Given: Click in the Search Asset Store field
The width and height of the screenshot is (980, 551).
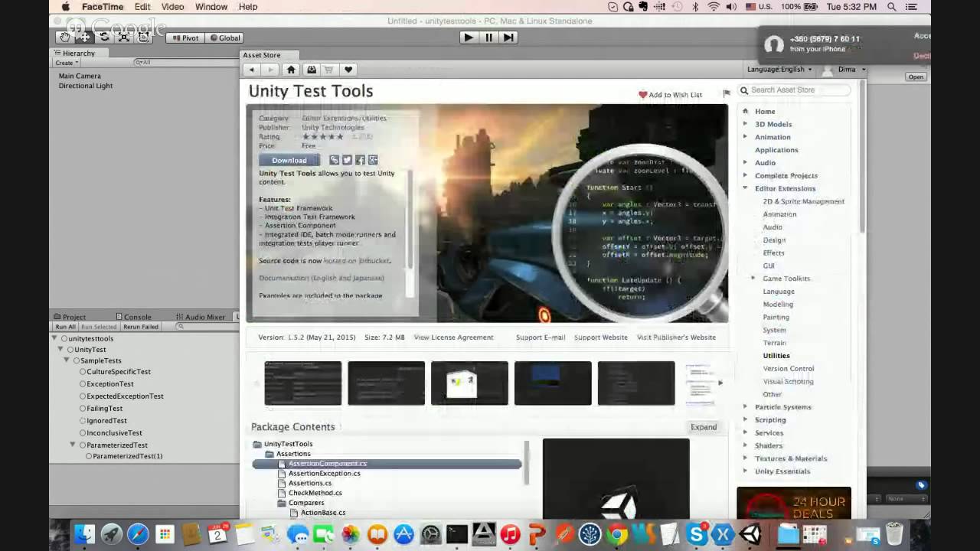Looking at the screenshot, I should click(795, 90).
